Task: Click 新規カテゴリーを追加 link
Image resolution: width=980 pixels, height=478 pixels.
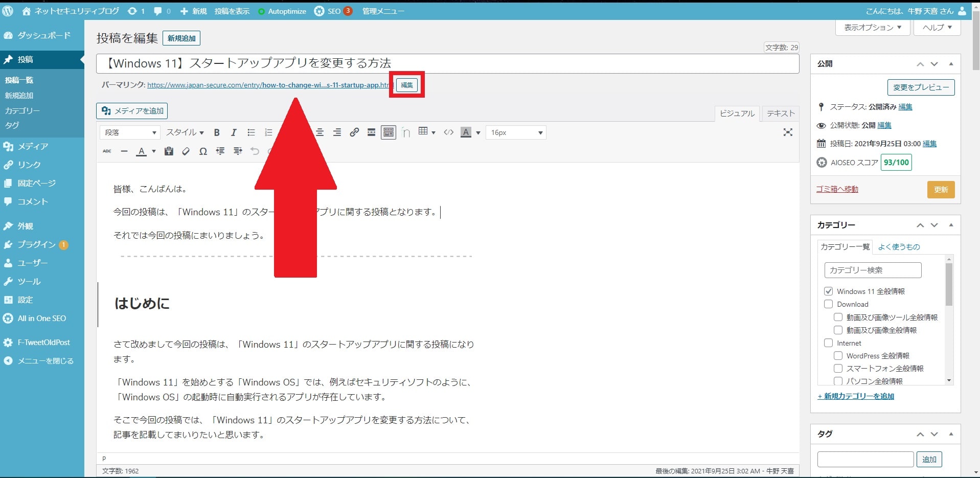Action: click(856, 396)
